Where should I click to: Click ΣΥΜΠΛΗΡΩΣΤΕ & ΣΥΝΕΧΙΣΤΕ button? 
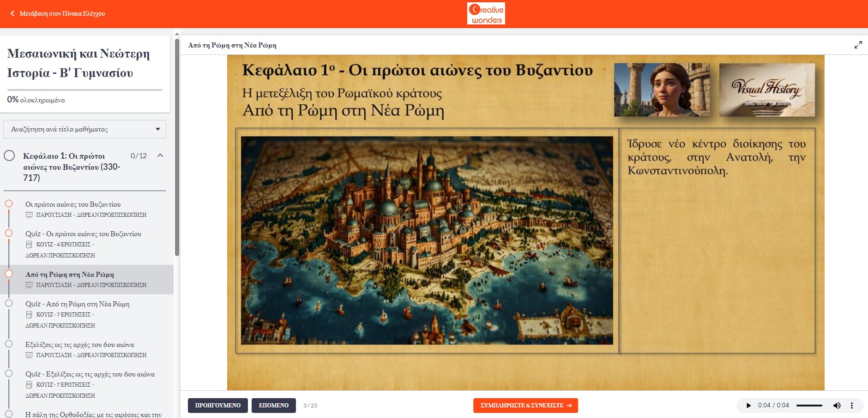pos(525,406)
